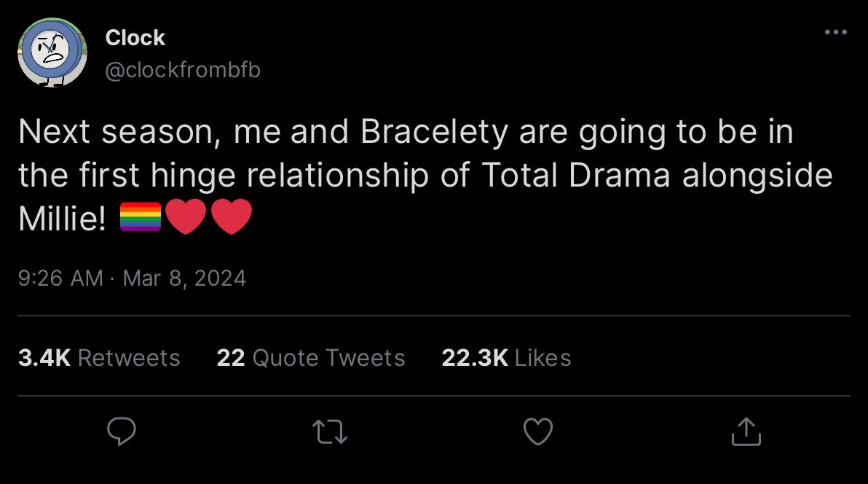The image size is (868, 484).
Task: Open the 22 Quote Tweets list
Action: (x=311, y=357)
